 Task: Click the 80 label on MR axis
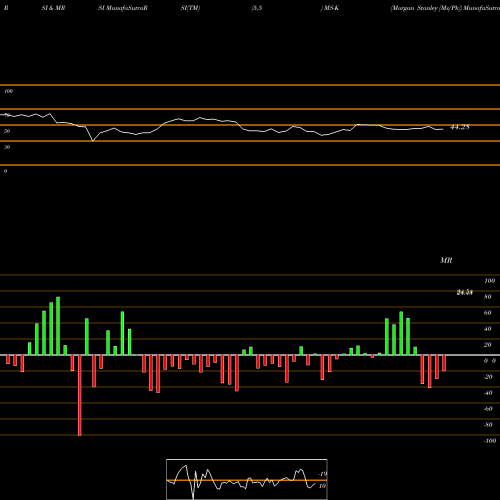click(488, 297)
